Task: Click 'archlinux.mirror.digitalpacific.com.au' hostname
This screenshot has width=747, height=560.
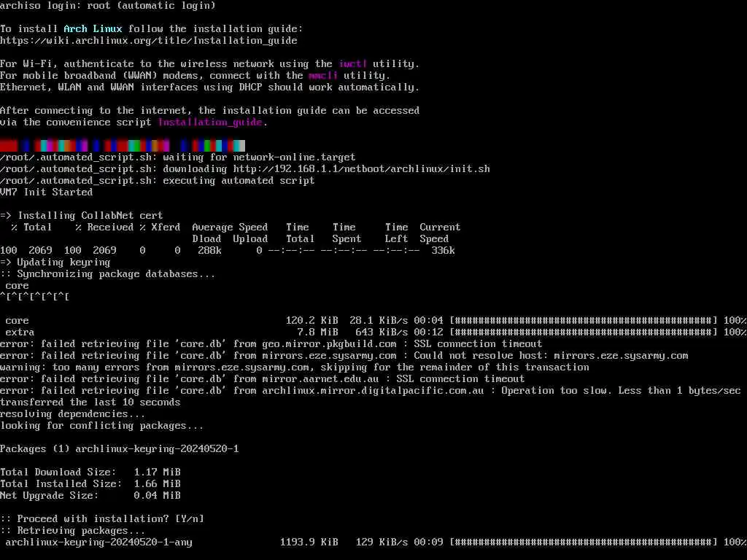Action: click(373, 391)
